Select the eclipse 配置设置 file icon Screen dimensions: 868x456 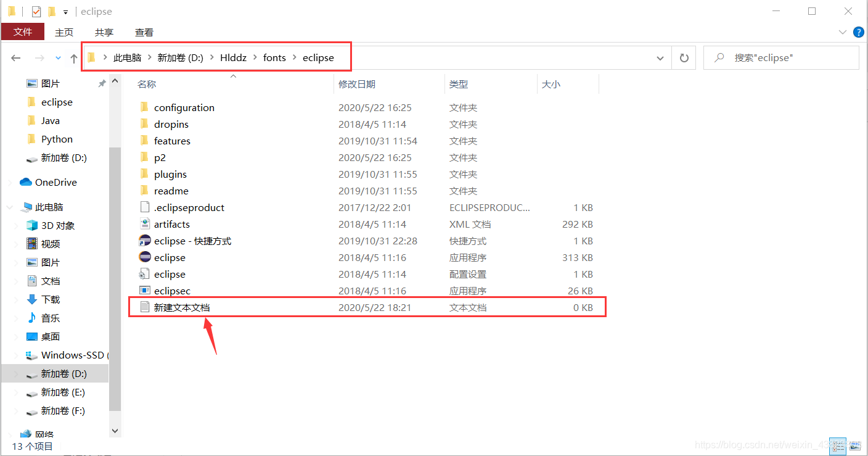(x=145, y=274)
